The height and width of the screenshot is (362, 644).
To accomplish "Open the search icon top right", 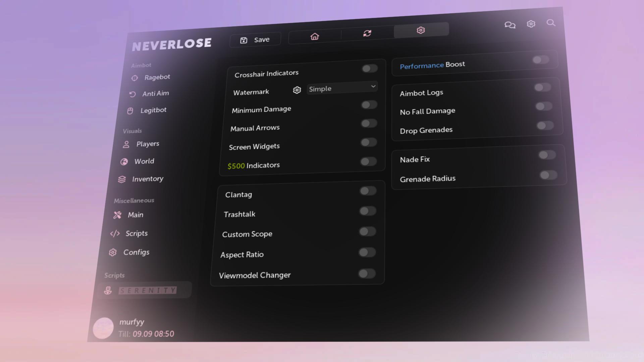I will pos(551,23).
